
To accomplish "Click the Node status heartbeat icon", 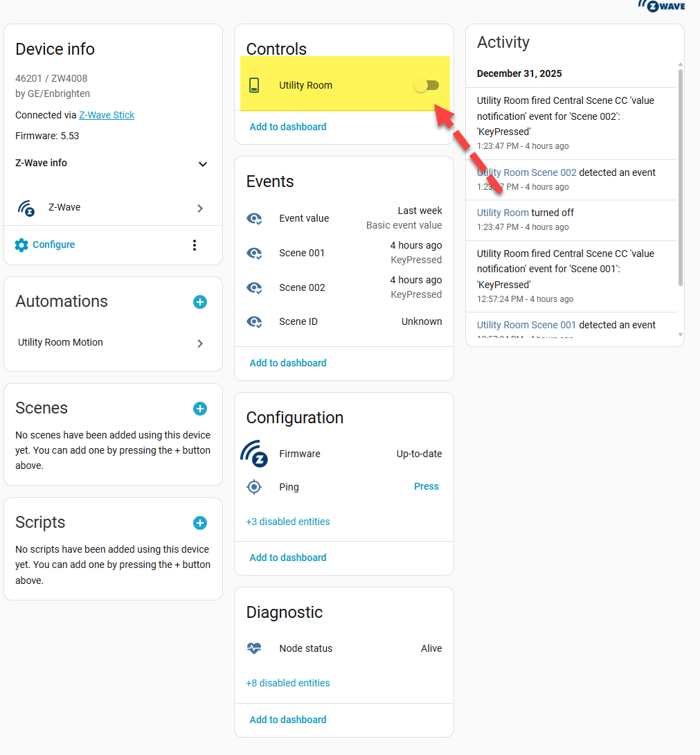I will click(x=254, y=648).
